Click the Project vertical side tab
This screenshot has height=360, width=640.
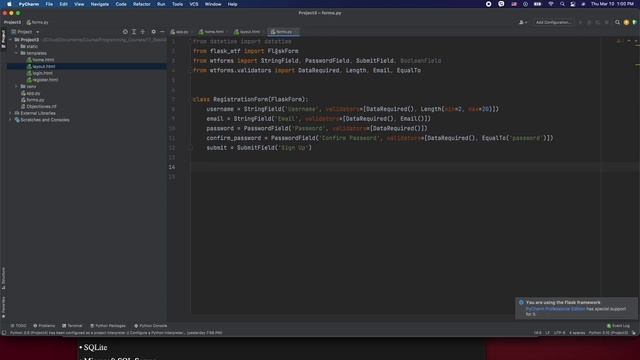coord(4,38)
